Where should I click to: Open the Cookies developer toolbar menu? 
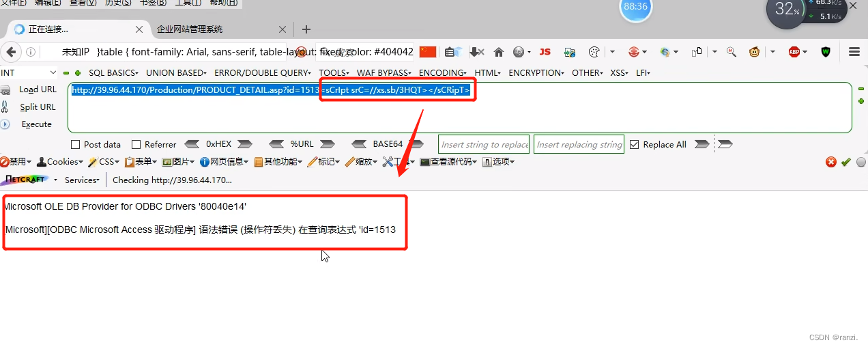coord(59,162)
